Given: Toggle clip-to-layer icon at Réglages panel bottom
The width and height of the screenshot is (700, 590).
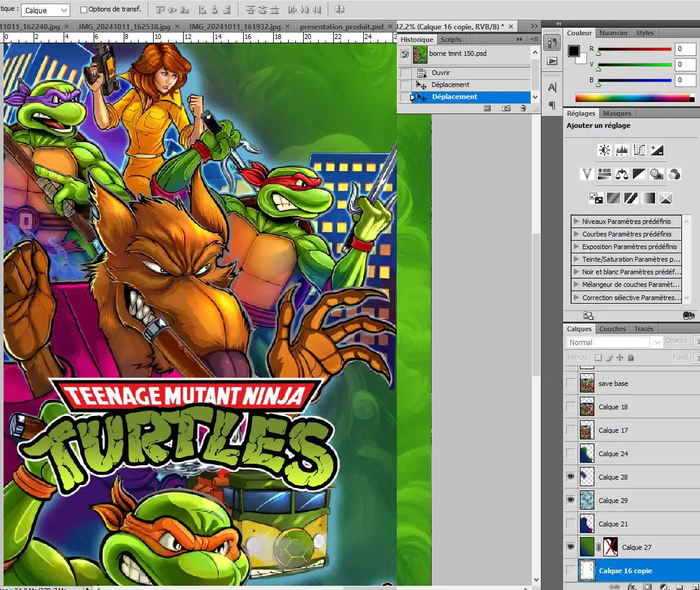Looking at the screenshot, I should pos(689,316).
